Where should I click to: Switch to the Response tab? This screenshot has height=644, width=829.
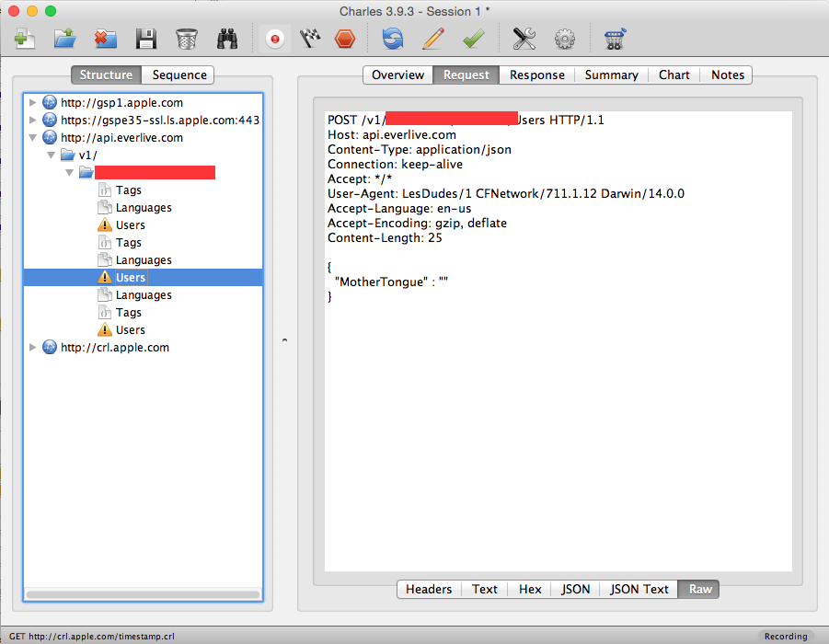point(536,75)
